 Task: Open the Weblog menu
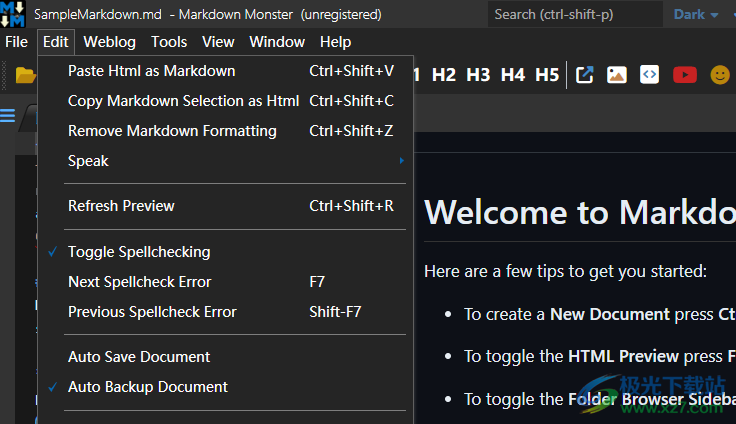[109, 42]
